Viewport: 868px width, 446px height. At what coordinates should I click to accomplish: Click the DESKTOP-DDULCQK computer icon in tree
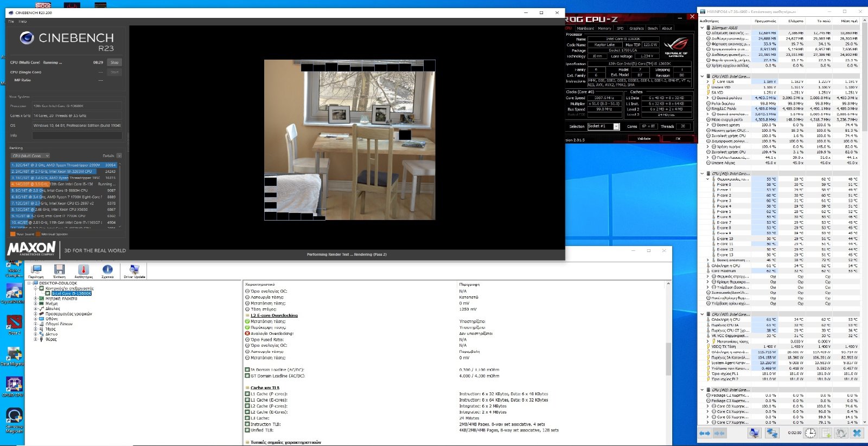coord(35,283)
